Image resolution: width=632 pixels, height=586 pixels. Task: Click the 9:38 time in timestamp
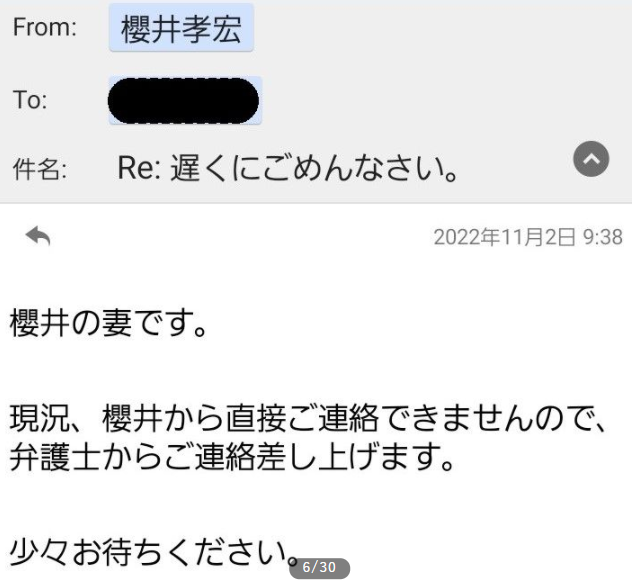pos(603,237)
